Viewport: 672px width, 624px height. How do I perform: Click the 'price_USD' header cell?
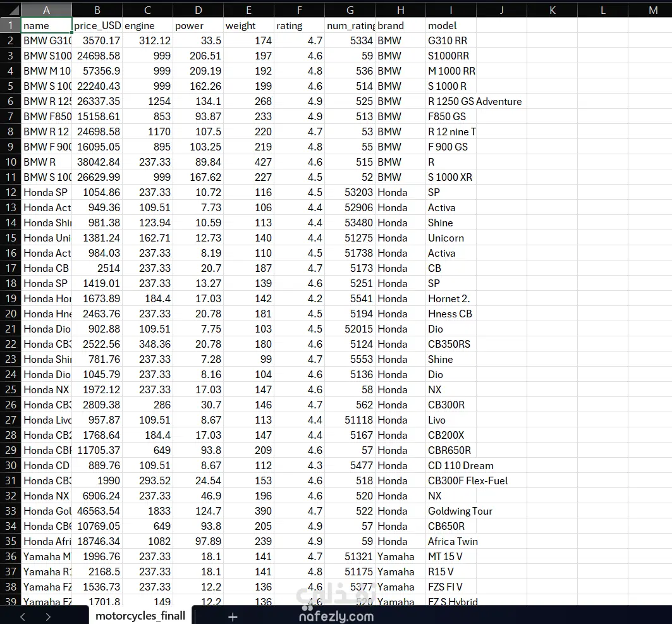click(97, 25)
